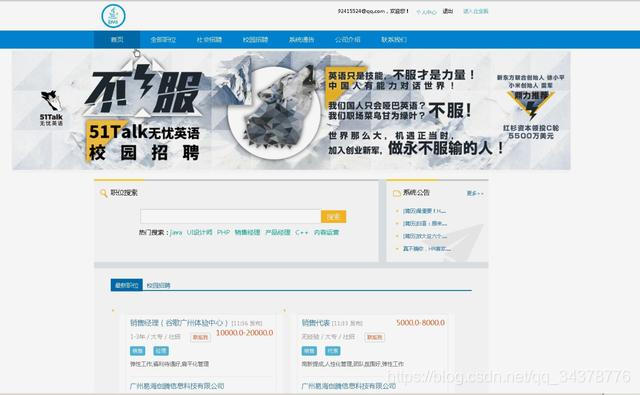Open the fourth 系统公告 announcement
640x395 pixels.
tap(427, 249)
